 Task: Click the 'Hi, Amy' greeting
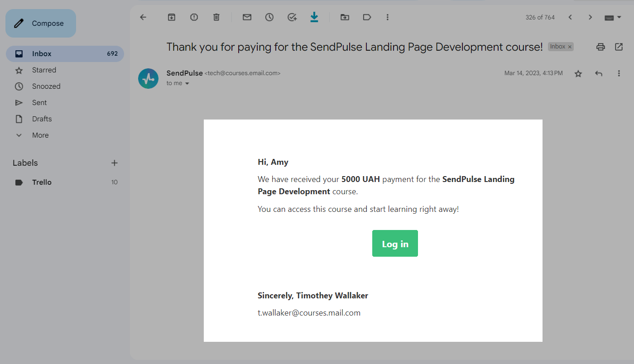(x=273, y=162)
